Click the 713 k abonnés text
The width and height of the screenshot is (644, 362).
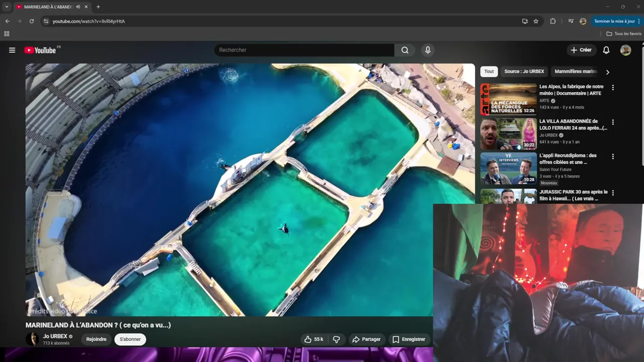pyautogui.click(x=56, y=343)
